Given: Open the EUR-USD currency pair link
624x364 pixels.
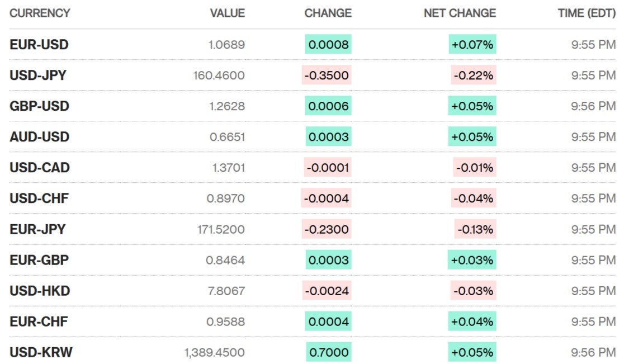Looking at the screenshot, I should (x=39, y=45).
